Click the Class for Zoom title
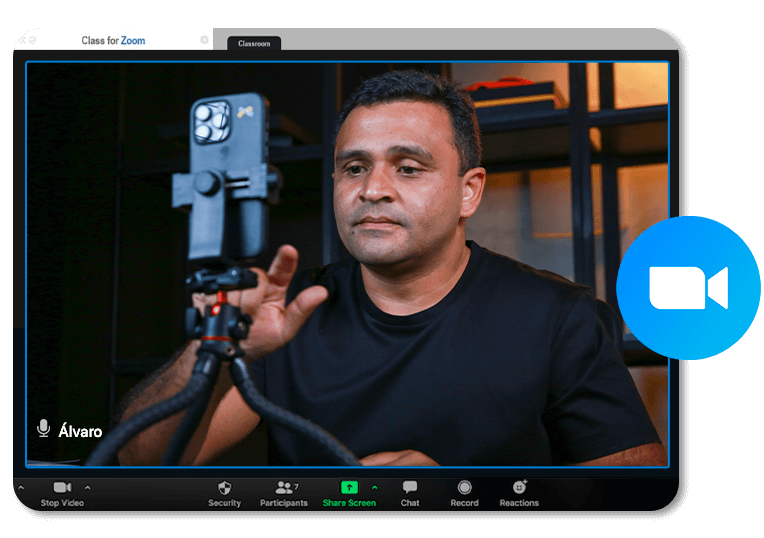764x538 pixels. click(x=113, y=40)
